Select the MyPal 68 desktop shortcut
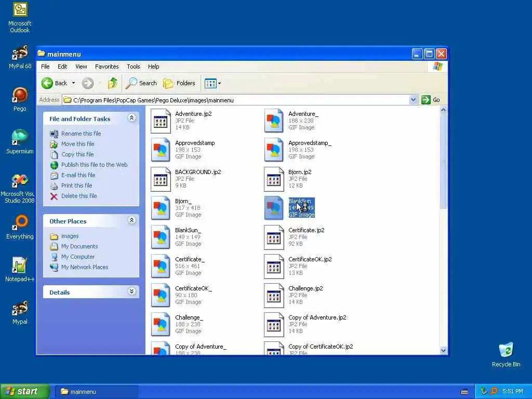 pos(20,57)
